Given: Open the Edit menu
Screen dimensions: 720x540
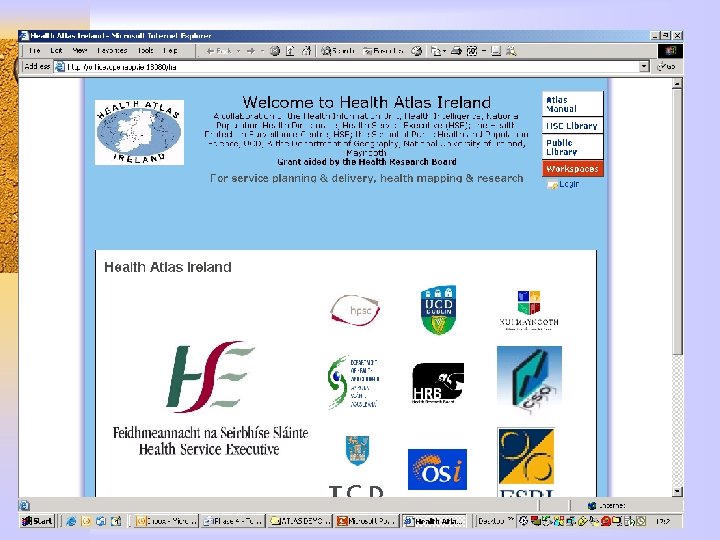Looking at the screenshot, I should click(56, 51).
